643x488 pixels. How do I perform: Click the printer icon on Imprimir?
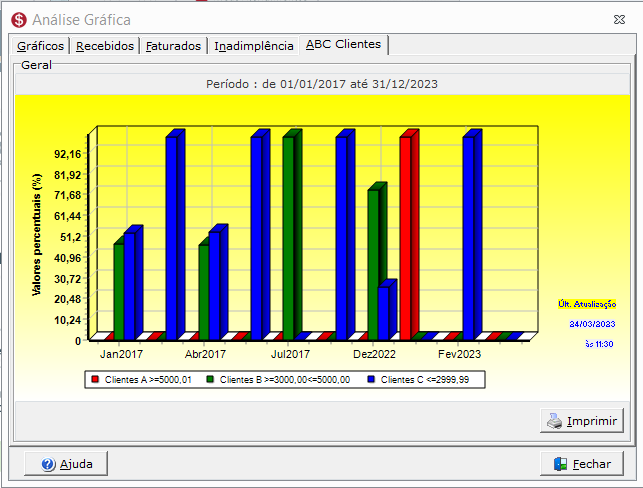tap(555, 421)
